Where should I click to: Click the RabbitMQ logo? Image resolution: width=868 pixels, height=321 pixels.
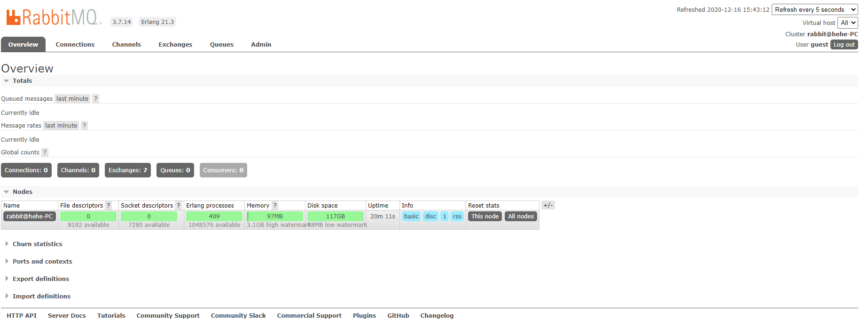pos(54,17)
